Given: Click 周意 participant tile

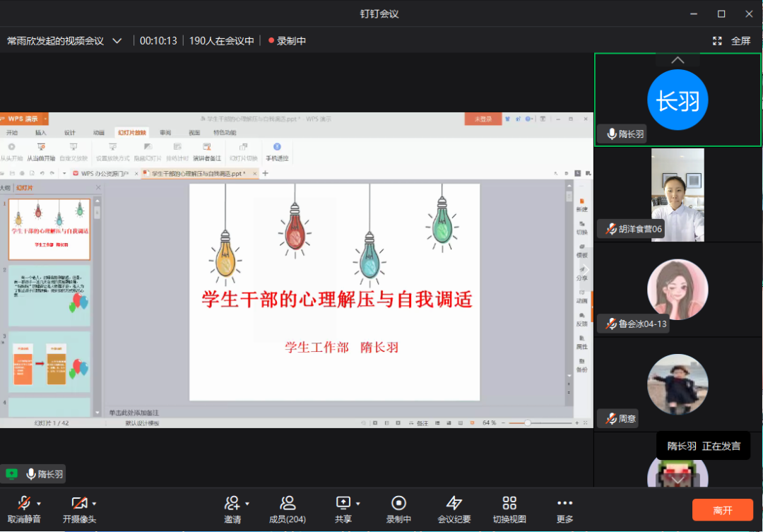Looking at the screenshot, I should click(677, 385).
